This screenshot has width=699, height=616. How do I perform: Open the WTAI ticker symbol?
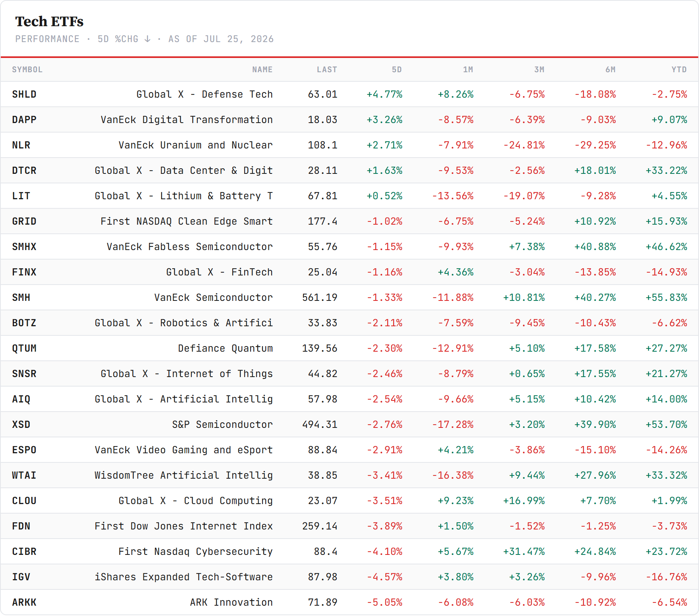coord(24,475)
